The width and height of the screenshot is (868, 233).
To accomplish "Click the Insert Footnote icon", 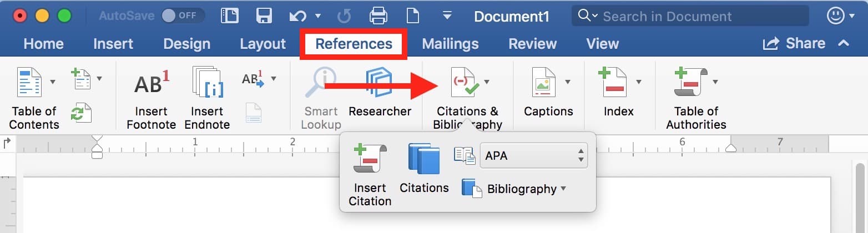I will pos(152,83).
